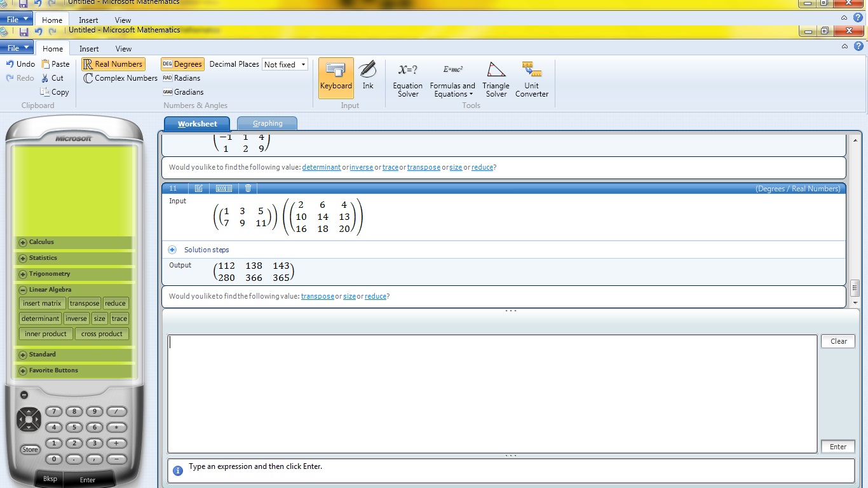Click the determinant suggestion link
Screen dimensions: 868x488
point(322,168)
